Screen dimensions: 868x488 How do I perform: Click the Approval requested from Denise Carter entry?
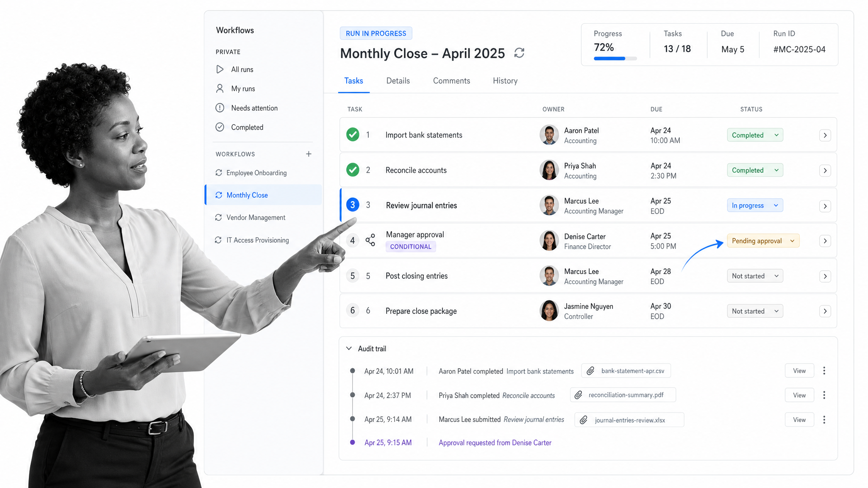(495, 442)
